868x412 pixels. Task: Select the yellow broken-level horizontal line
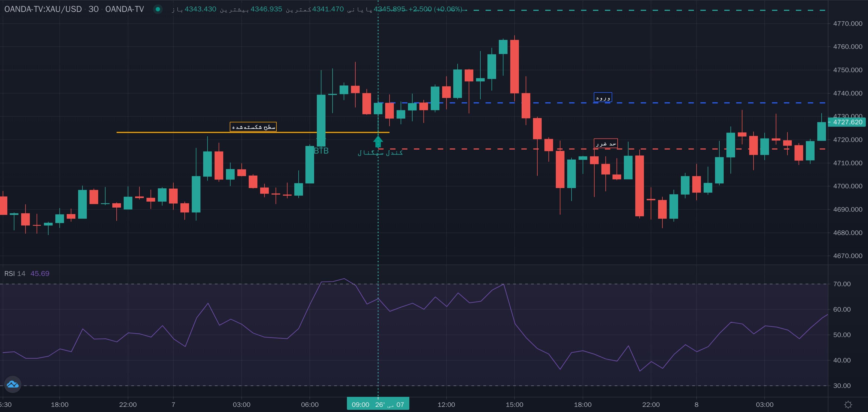tap(253, 132)
